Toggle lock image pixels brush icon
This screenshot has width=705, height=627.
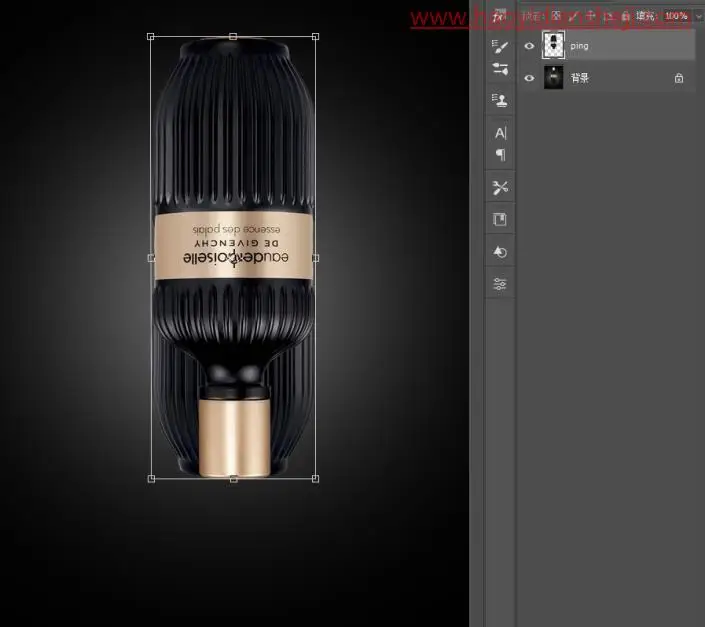[x=574, y=16]
